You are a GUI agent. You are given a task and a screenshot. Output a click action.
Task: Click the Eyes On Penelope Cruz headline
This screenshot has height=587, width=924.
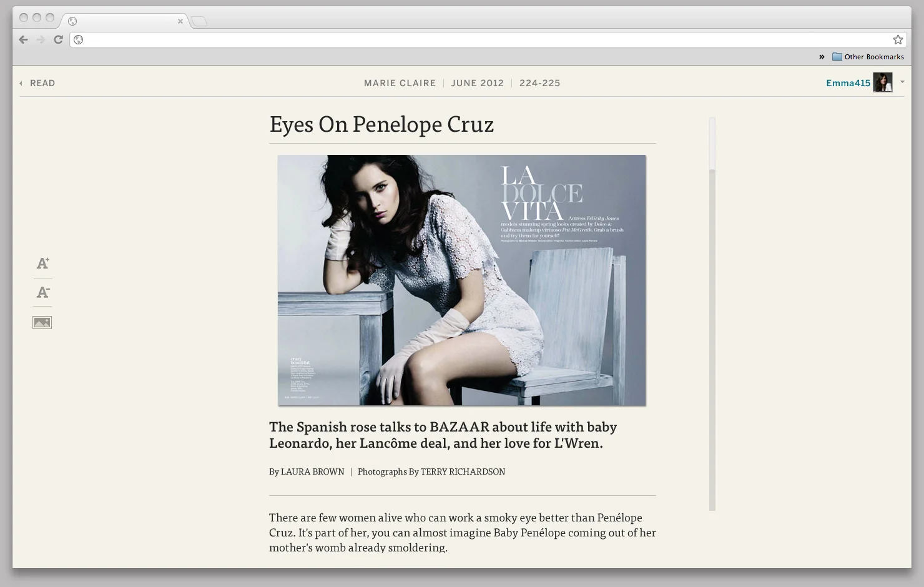click(x=381, y=124)
